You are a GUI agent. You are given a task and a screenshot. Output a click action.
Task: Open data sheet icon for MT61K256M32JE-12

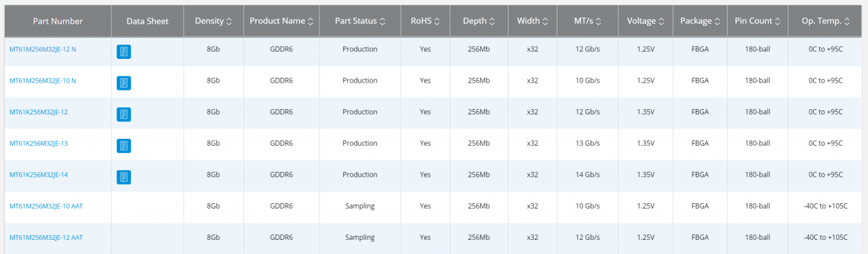(123, 114)
